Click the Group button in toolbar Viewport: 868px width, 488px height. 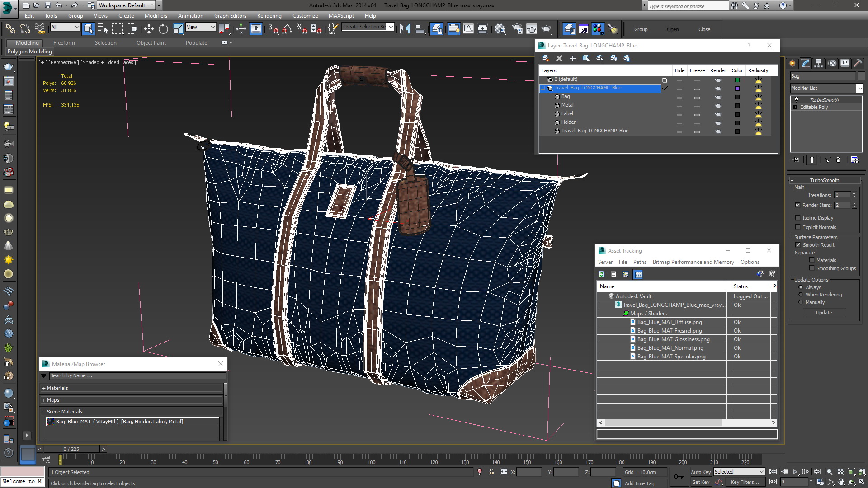[x=641, y=29]
